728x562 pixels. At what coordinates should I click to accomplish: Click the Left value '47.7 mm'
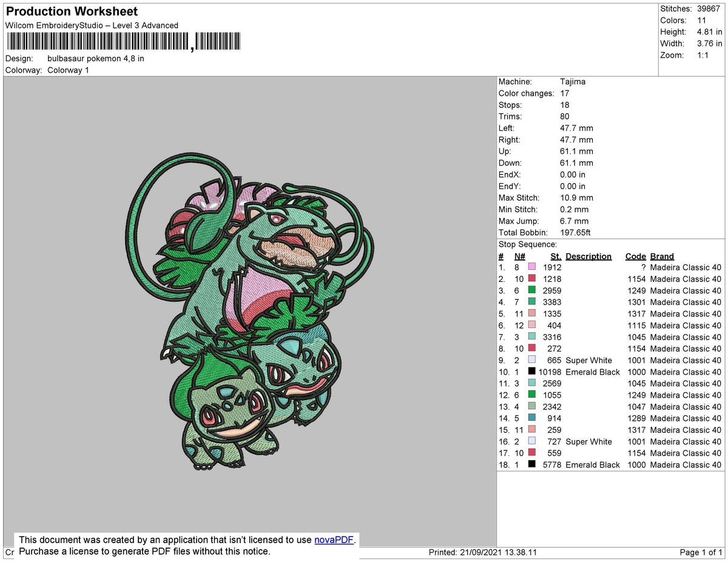pyautogui.click(x=576, y=128)
